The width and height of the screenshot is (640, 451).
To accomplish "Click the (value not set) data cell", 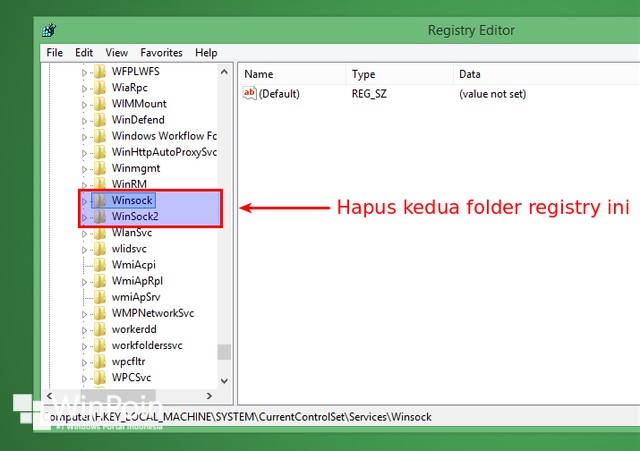I will (x=493, y=94).
